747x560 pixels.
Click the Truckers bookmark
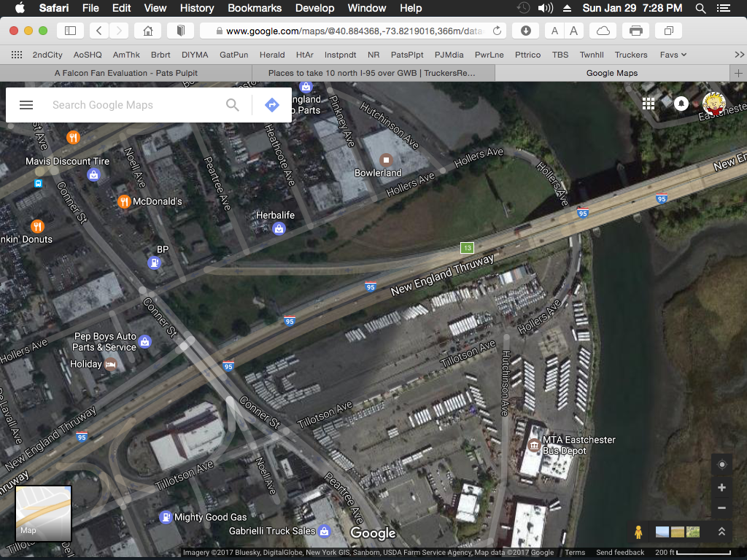[631, 55]
